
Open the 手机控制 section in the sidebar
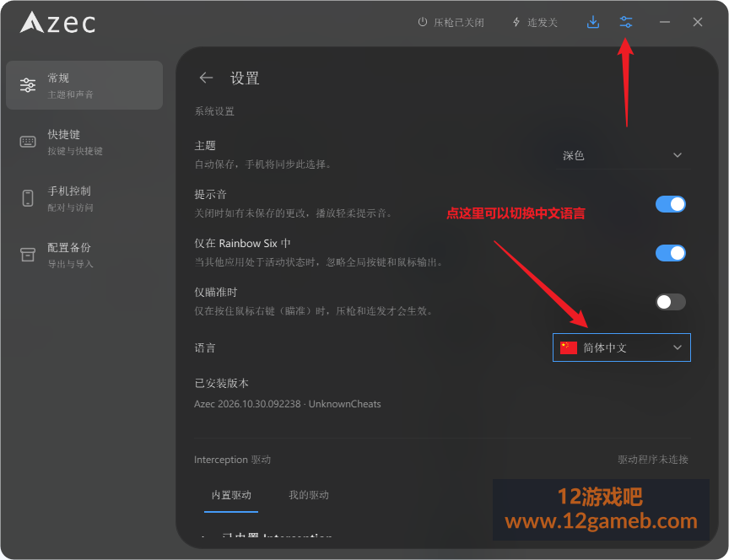pos(84,198)
